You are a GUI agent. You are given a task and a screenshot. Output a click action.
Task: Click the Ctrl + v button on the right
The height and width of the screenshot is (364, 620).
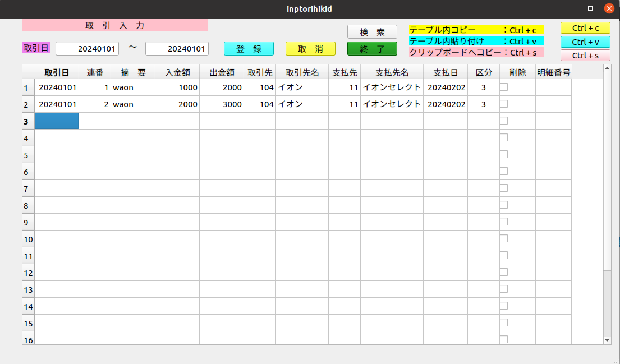tap(585, 42)
